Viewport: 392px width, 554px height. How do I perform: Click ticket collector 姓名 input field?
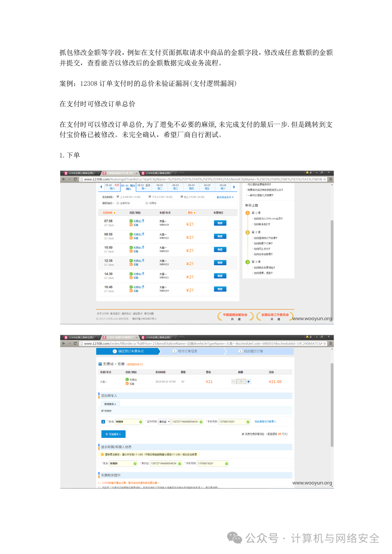pos(123,463)
